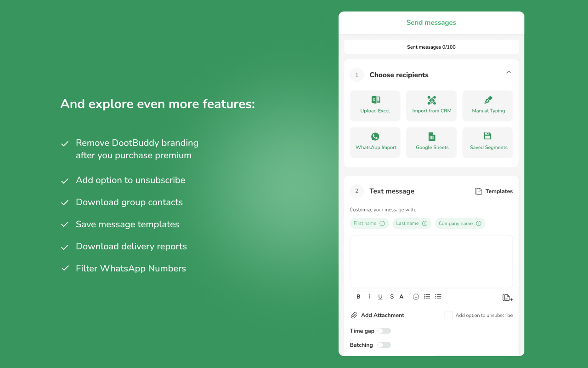Insert Last name variable tag
This screenshot has width=588, height=368.
pos(412,224)
